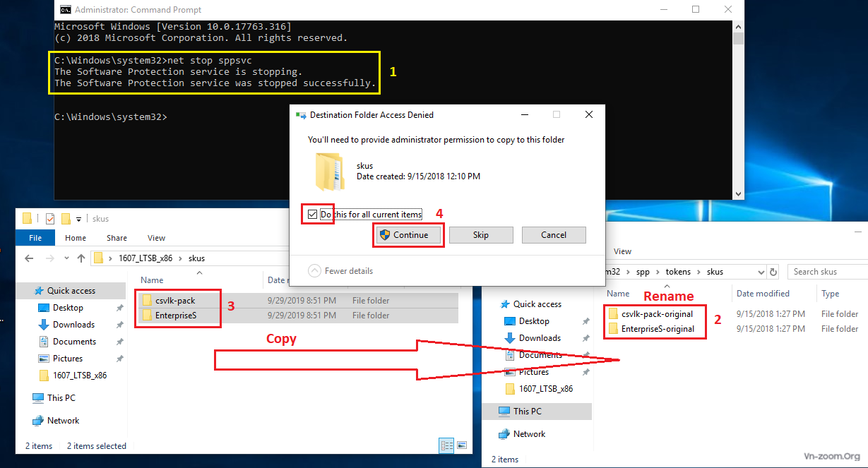The height and width of the screenshot is (468, 868).
Task: Select the EnterpriseS folder in left Explorer
Action: (176, 316)
